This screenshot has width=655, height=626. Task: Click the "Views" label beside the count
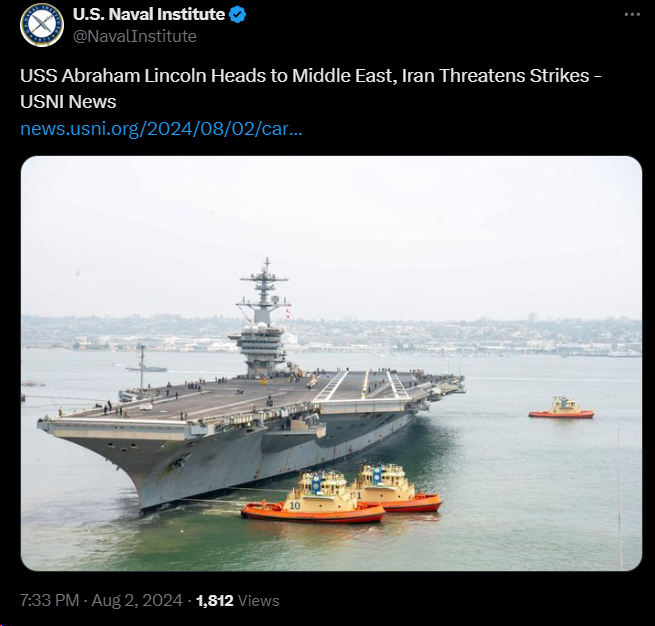coord(259,601)
